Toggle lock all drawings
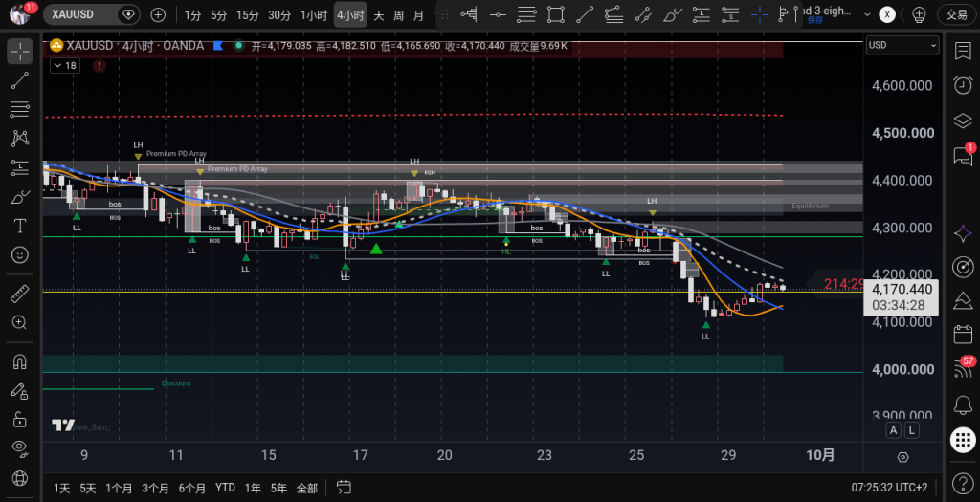Image resolution: width=980 pixels, height=502 pixels. coord(20,419)
